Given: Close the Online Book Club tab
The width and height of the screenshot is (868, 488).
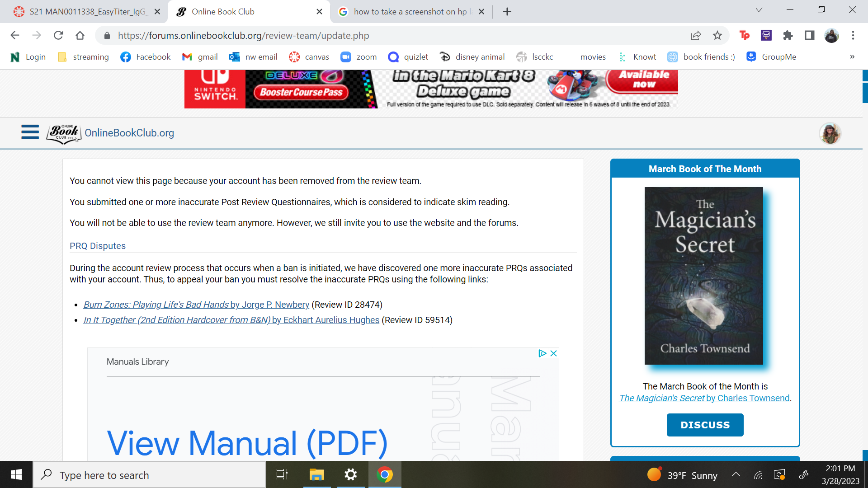Looking at the screenshot, I should coord(320,12).
